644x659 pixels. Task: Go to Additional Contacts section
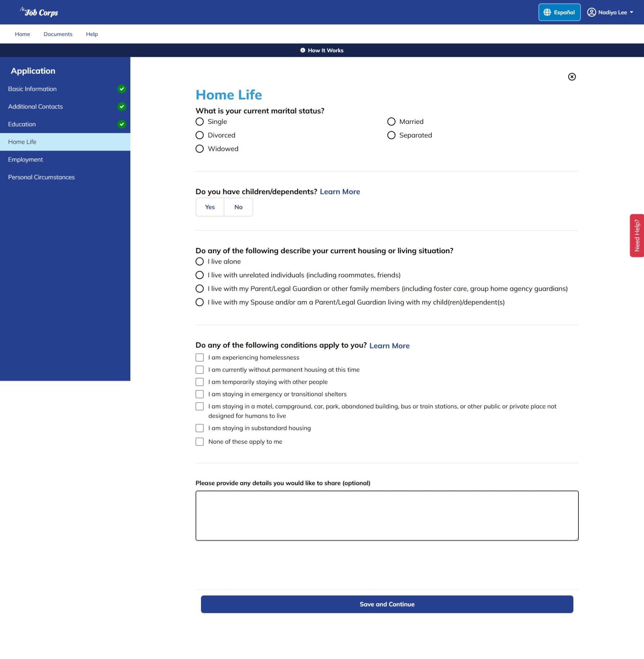pos(65,107)
